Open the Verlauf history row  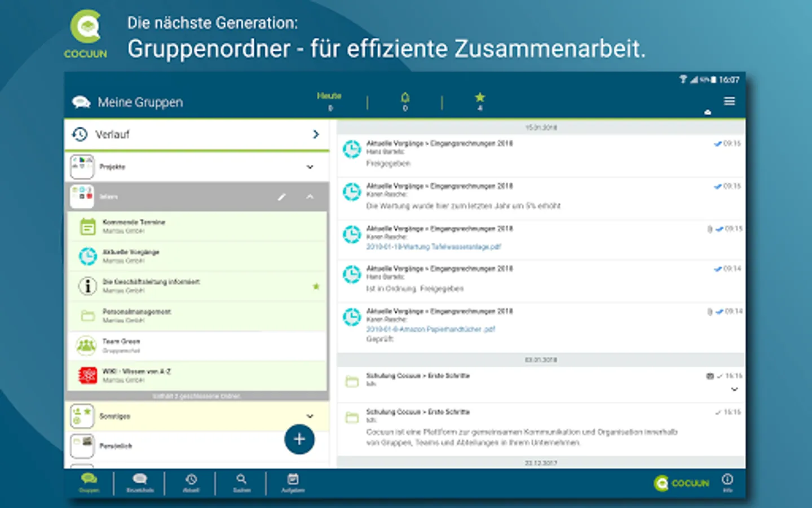coord(197,134)
